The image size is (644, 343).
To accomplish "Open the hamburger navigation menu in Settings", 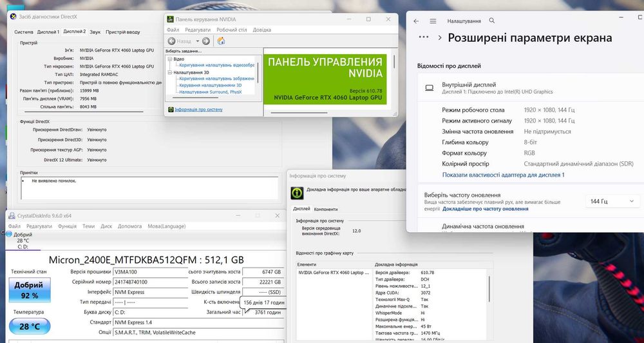I will pyautogui.click(x=433, y=21).
